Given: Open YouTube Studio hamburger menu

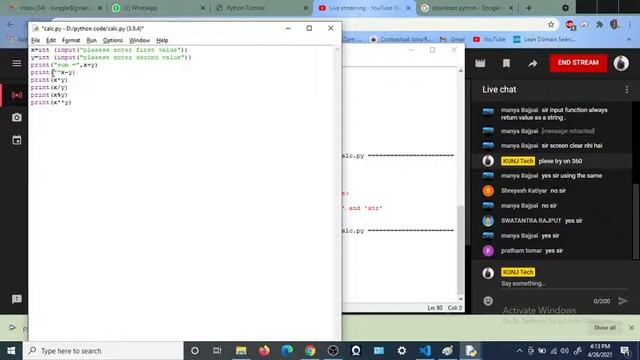Looking at the screenshot, I should click(x=17, y=63).
